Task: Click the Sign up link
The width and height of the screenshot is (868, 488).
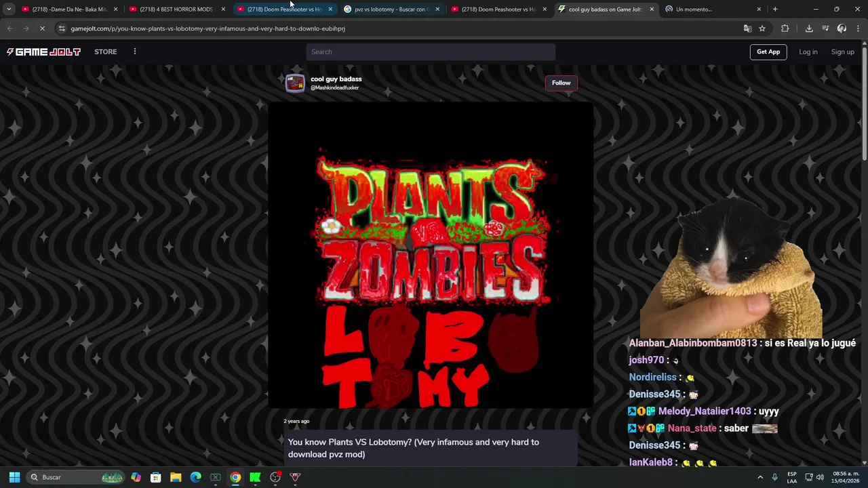Action: click(x=842, y=52)
